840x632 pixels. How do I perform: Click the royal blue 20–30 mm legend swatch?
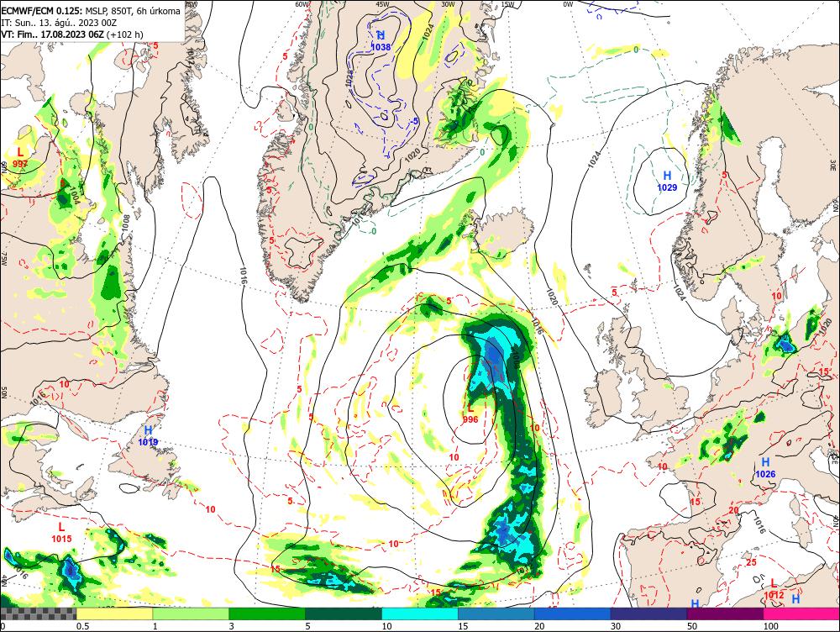pos(573,614)
